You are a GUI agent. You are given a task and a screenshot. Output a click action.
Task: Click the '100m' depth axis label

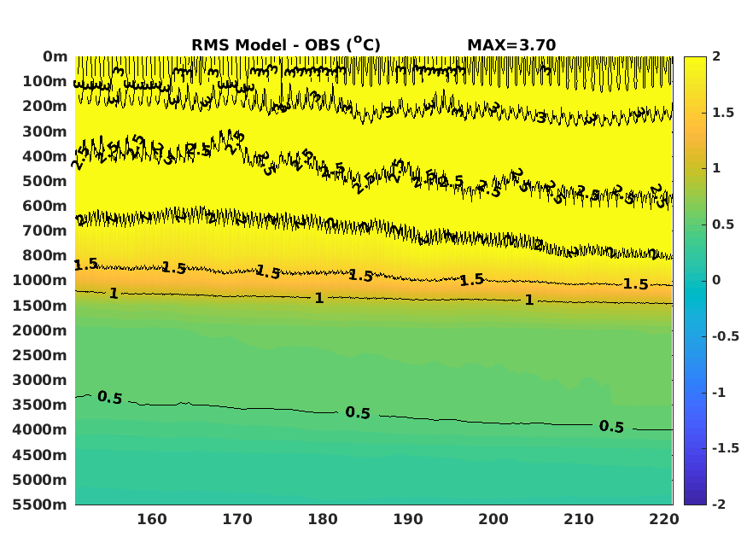click(44, 81)
